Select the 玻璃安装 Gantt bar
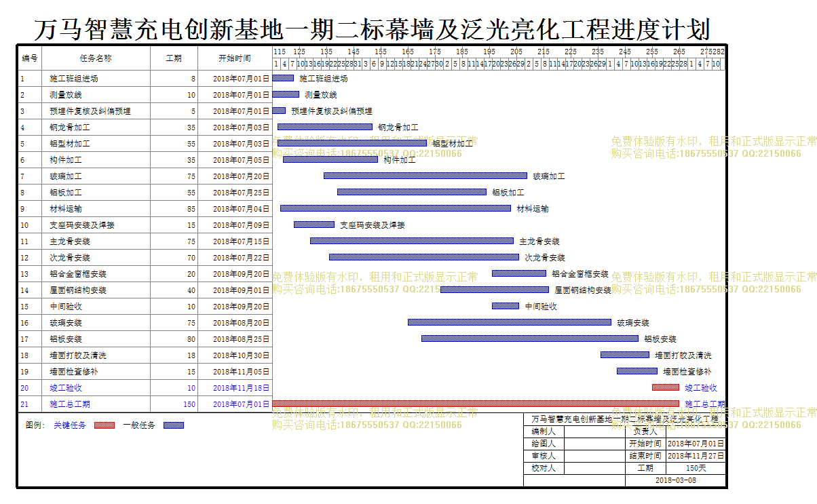 [x=510, y=322]
